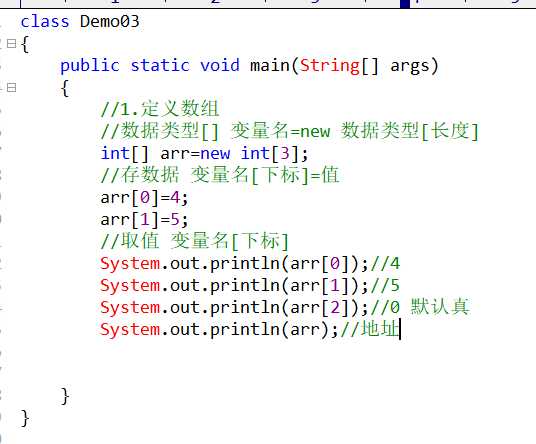Click the println(arr[1]) line
536x444 pixels.
(250, 285)
